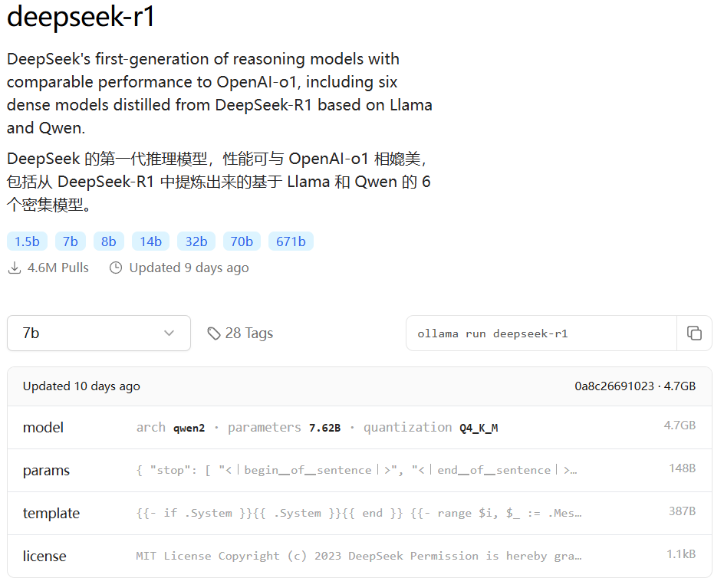
Task: View the MIT license row
Action: click(359, 556)
